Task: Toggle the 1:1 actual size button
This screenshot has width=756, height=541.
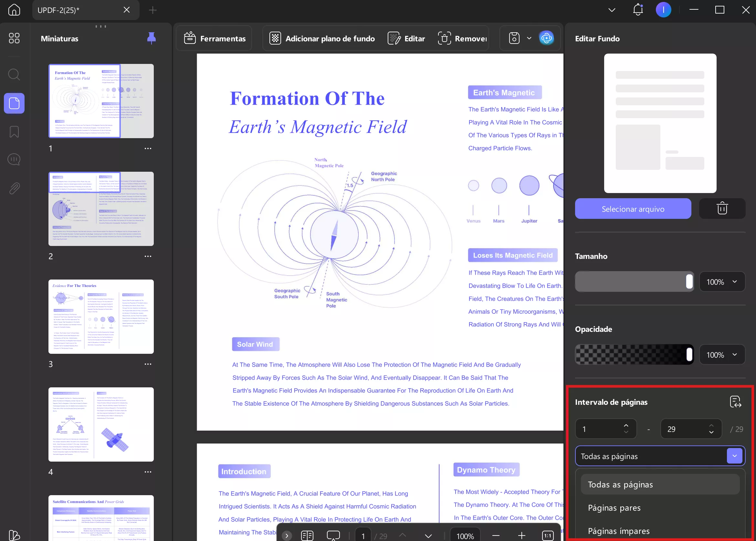Action: 548,535
